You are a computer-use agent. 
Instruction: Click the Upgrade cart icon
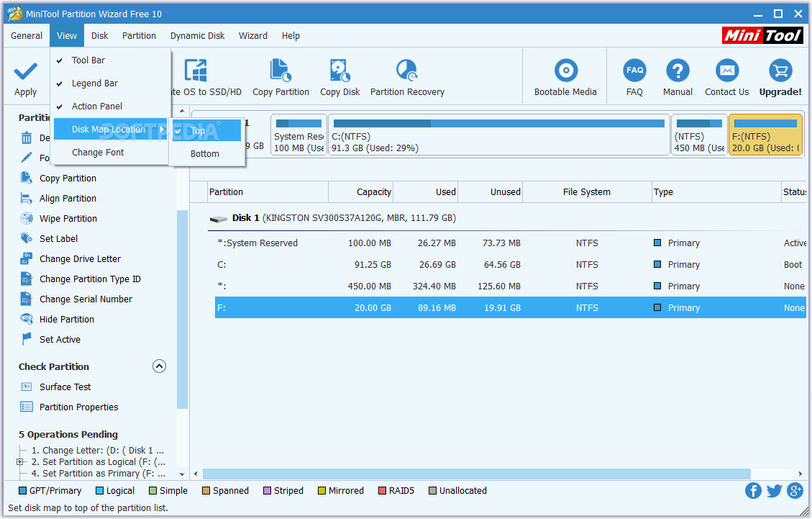tap(780, 71)
